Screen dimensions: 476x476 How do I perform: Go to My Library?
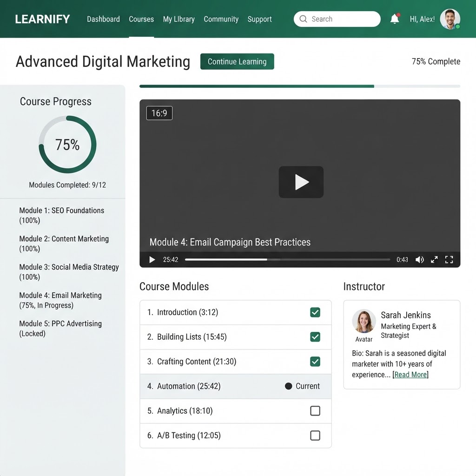coord(179,19)
